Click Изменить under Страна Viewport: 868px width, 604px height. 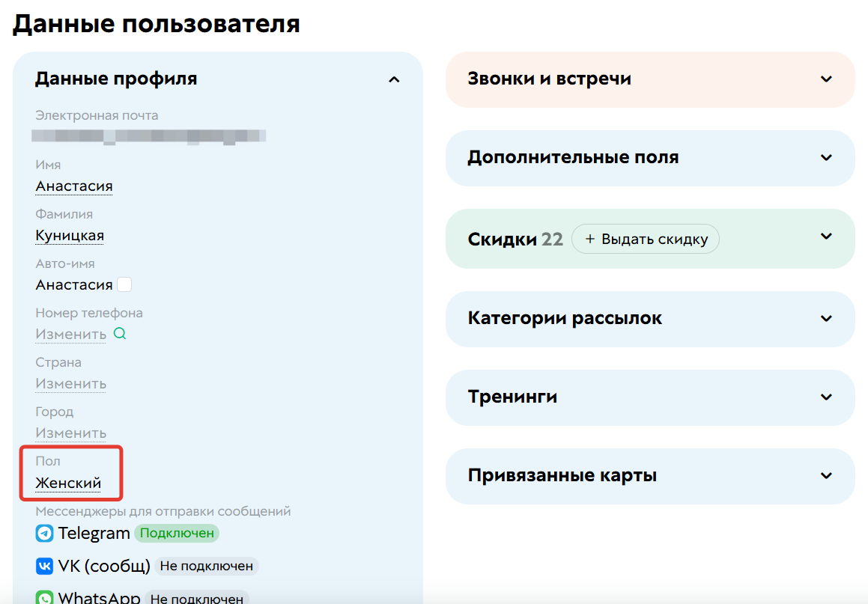point(70,383)
